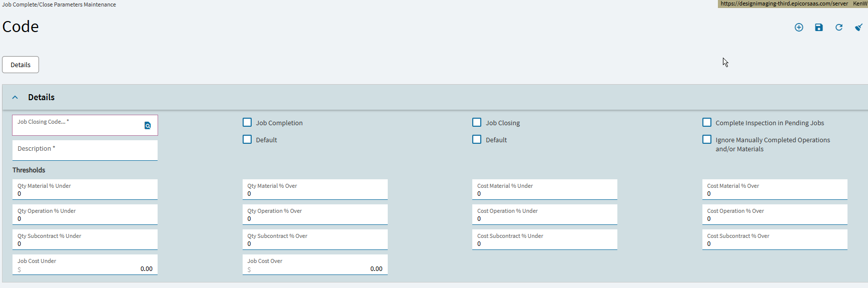Open the Job Closing Code search icon
This screenshot has height=288, width=868.
148,126
